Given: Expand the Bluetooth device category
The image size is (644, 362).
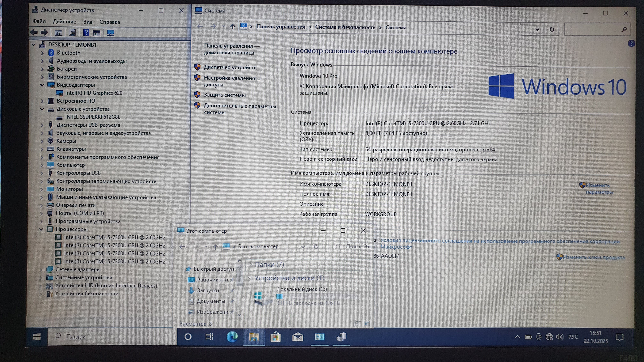Looking at the screenshot, I should coord(42,53).
